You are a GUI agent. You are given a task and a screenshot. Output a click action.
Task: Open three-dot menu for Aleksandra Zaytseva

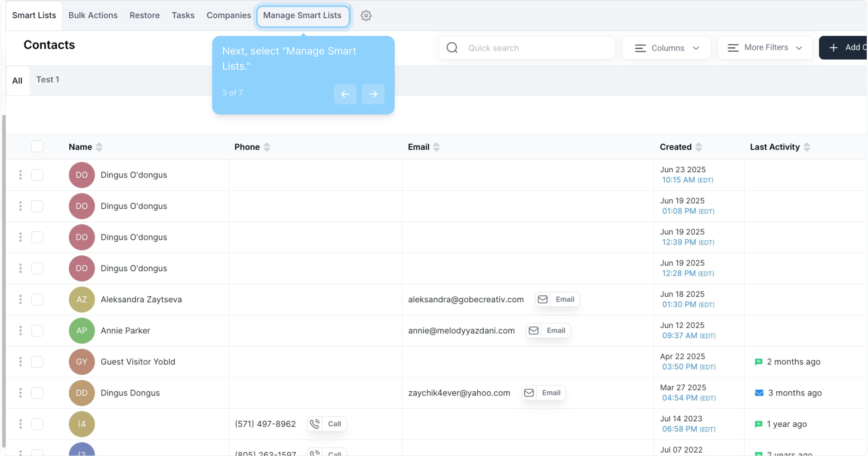(20, 299)
